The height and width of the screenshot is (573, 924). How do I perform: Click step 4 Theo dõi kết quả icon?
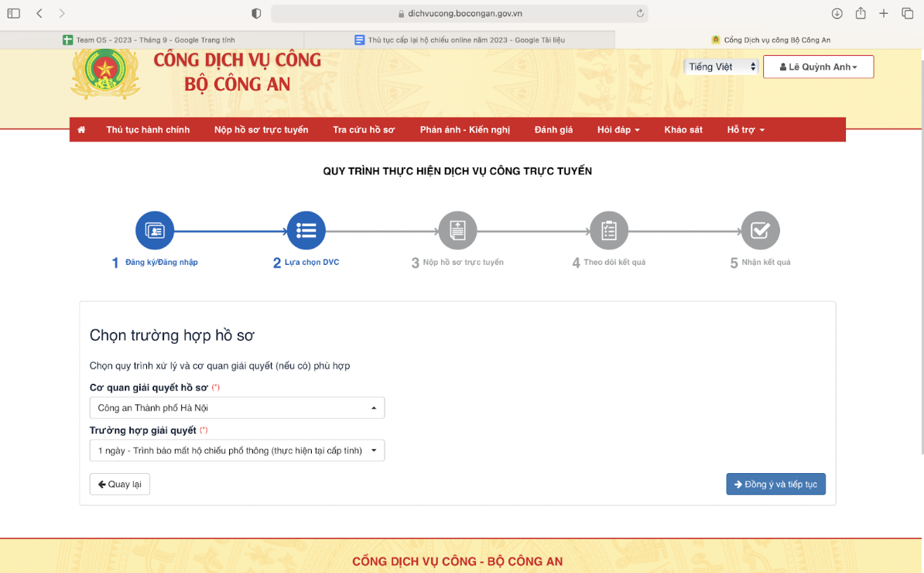click(609, 230)
